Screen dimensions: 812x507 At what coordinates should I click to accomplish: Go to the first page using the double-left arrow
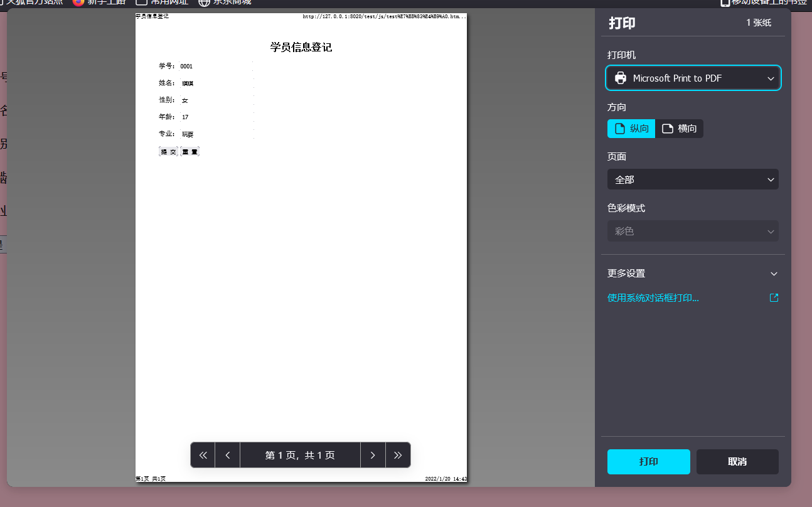coord(202,455)
